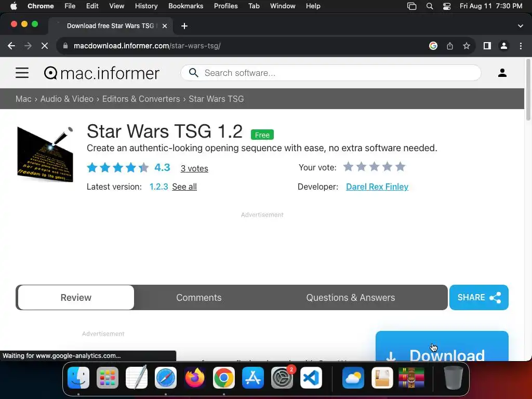Click the mac.informer logo

coord(101,73)
